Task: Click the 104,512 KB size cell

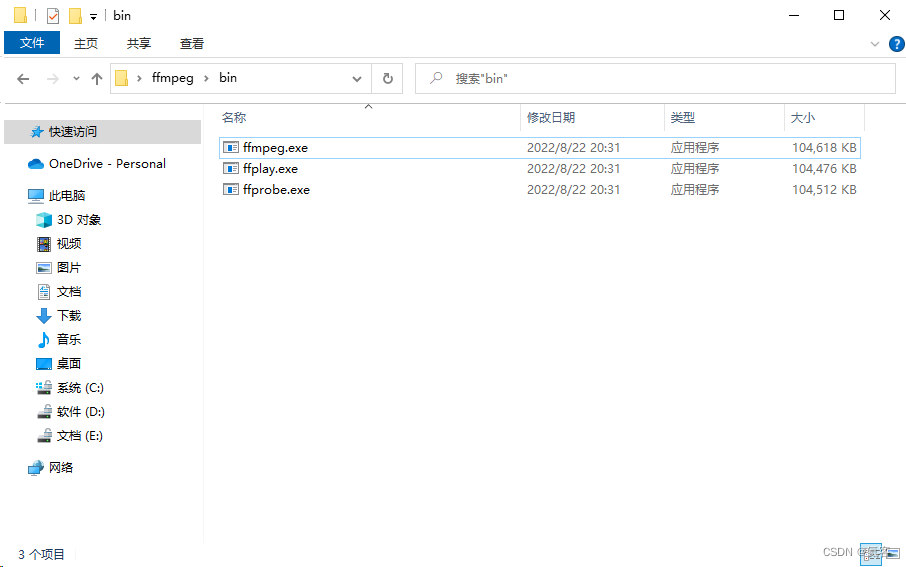Action: pyautogui.click(x=824, y=190)
